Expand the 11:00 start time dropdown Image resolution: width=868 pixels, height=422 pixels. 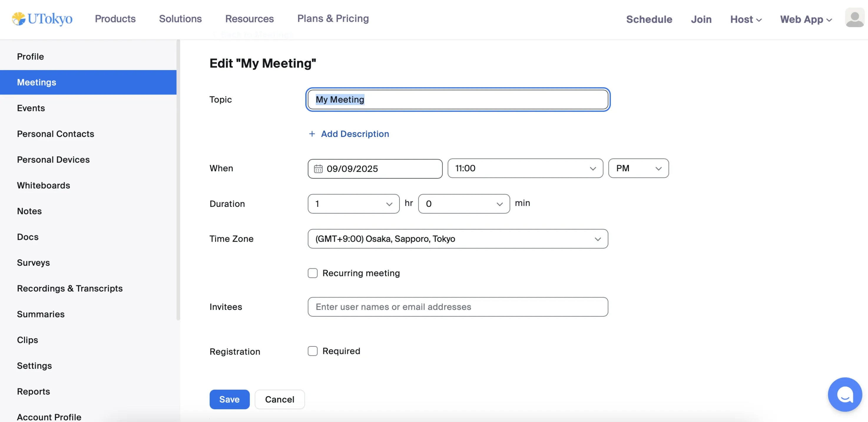click(x=525, y=168)
